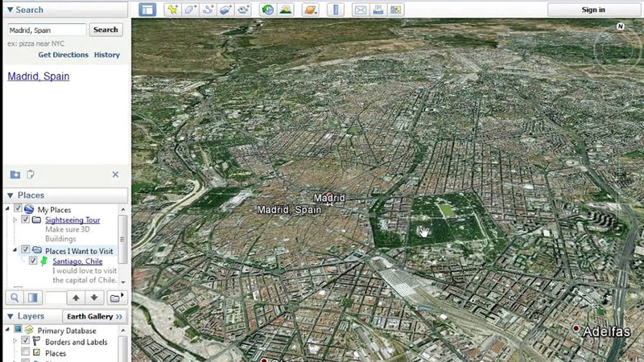
Task: Select the Ruler tool in the toolbar
Action: click(x=336, y=10)
